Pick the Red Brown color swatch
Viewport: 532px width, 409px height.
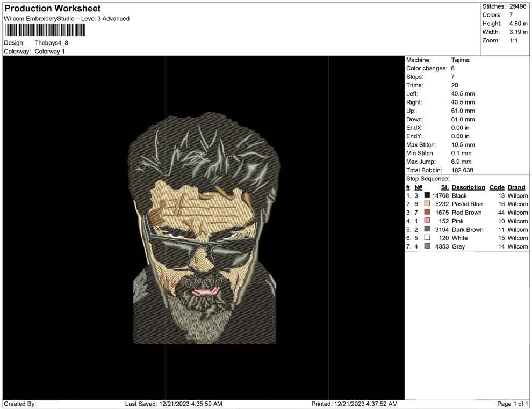click(427, 213)
